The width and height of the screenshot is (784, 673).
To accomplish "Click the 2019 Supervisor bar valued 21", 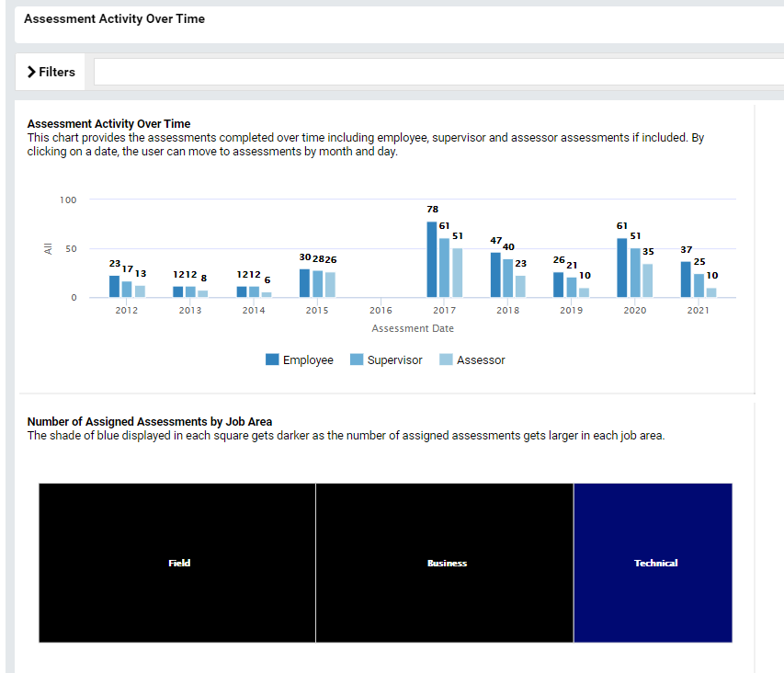I will pyautogui.click(x=572, y=288).
